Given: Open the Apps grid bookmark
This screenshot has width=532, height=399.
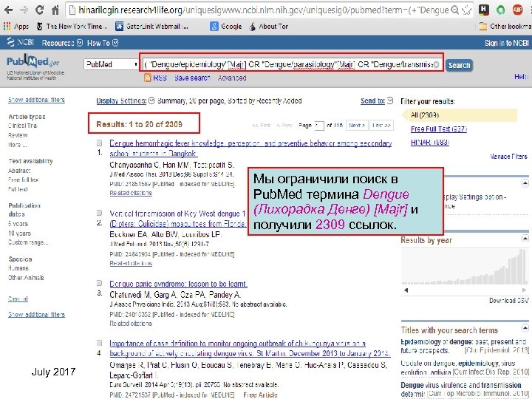Looking at the screenshot, I should 16,26.
